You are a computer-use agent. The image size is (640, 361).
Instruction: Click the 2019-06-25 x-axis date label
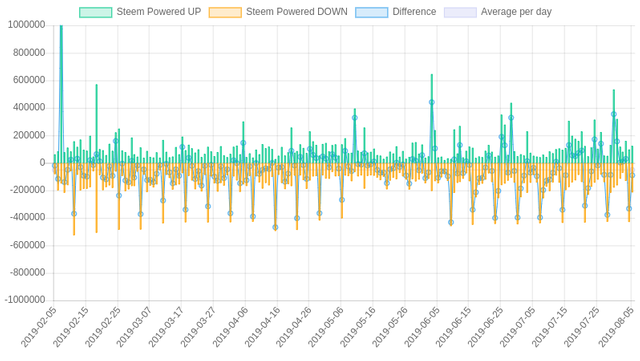click(x=485, y=328)
